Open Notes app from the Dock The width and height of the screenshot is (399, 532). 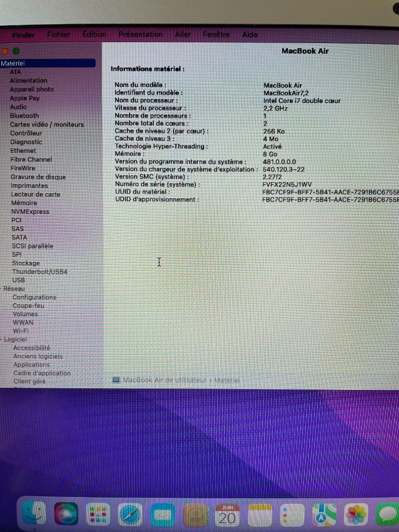point(260,515)
